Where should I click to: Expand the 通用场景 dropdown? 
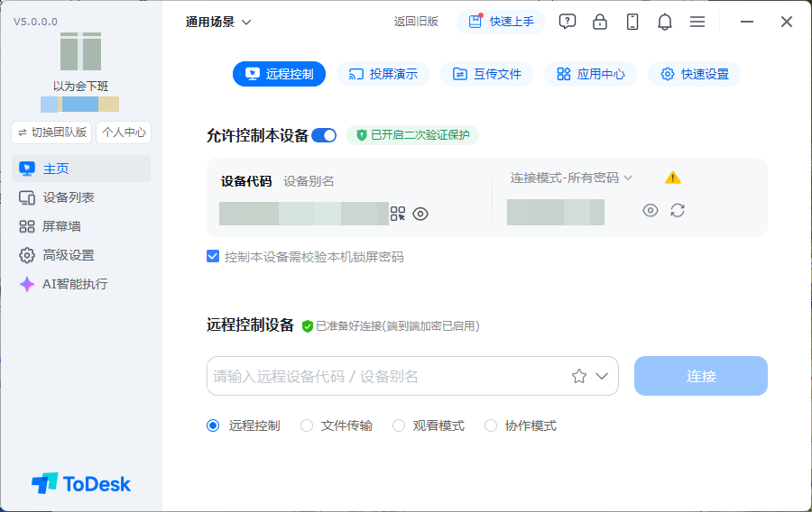click(218, 22)
